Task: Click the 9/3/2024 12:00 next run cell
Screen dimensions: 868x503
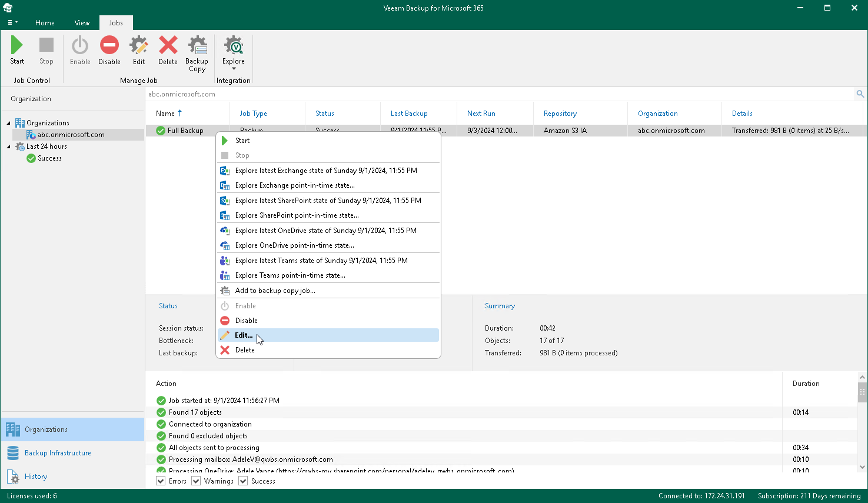Action: (492, 131)
